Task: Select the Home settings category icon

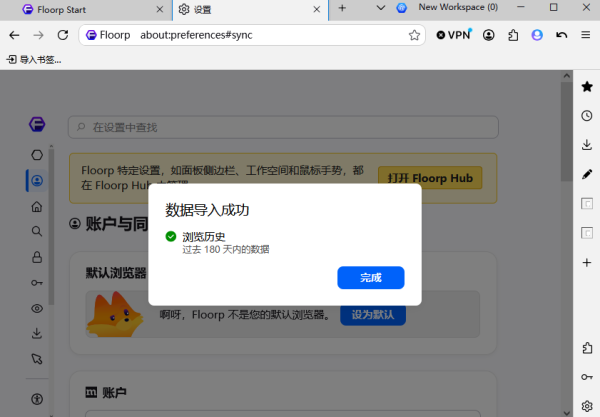Action: click(x=37, y=207)
